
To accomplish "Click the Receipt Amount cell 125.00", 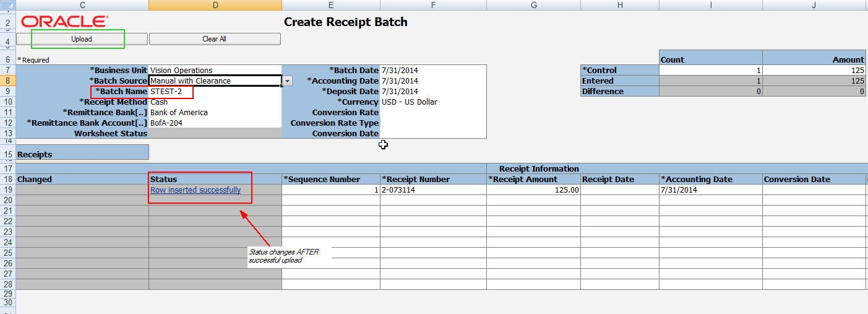I will (x=533, y=190).
